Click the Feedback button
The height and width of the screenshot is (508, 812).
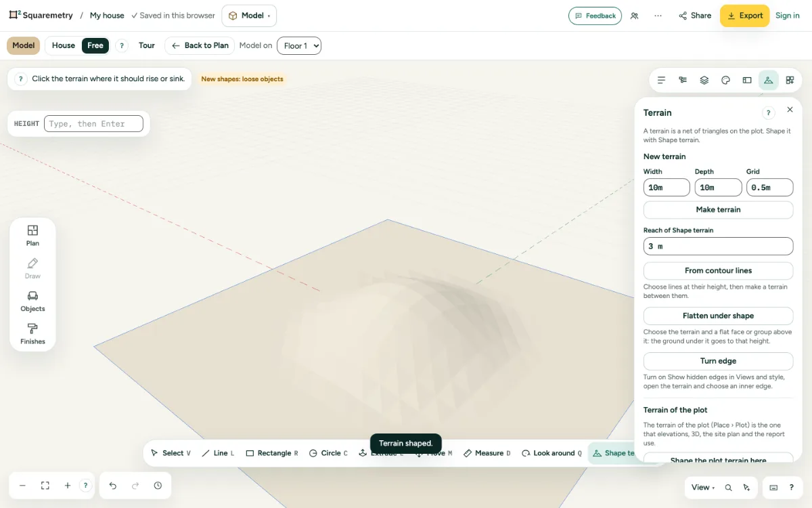[x=595, y=16]
